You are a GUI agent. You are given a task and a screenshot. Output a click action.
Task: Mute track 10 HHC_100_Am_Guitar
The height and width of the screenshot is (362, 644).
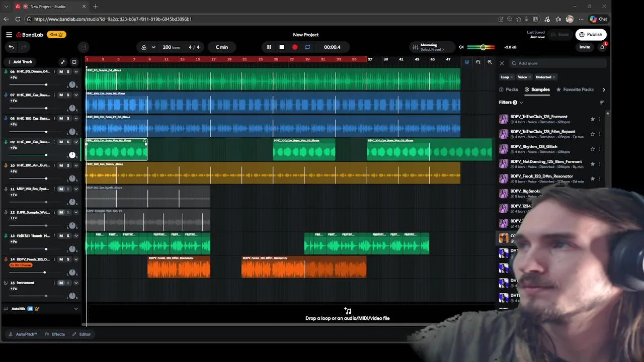tap(61, 165)
